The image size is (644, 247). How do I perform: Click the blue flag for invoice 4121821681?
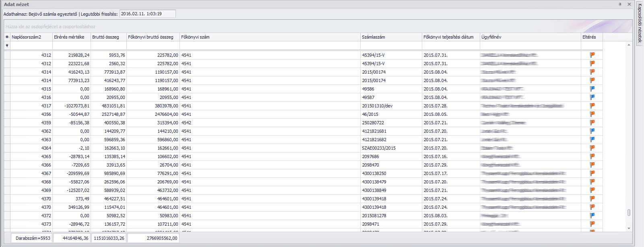click(592, 131)
